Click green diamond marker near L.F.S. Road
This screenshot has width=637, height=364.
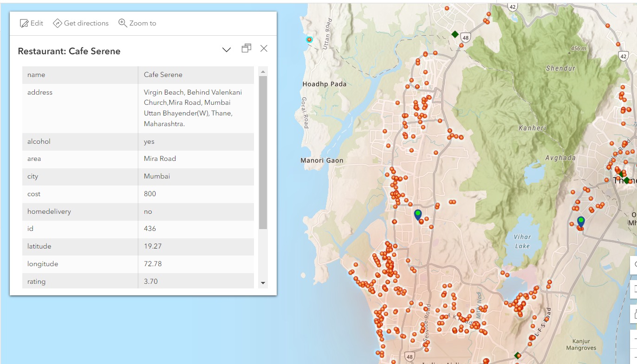pos(517,356)
